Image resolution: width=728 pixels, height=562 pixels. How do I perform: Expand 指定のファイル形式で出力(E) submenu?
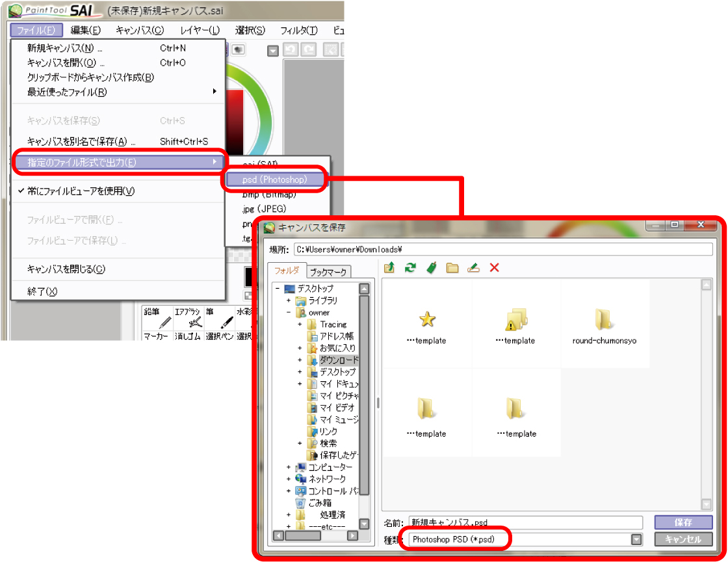coord(118,162)
